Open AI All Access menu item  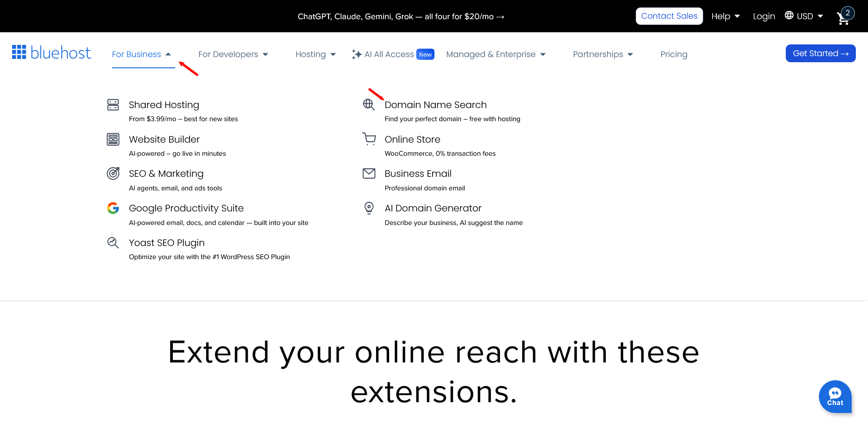(x=389, y=54)
